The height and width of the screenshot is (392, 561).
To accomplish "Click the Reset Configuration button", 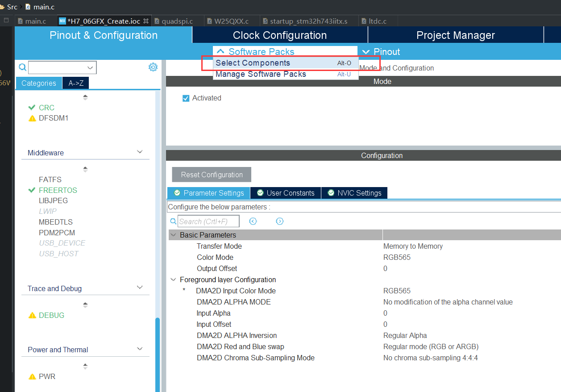I will 212,175.
